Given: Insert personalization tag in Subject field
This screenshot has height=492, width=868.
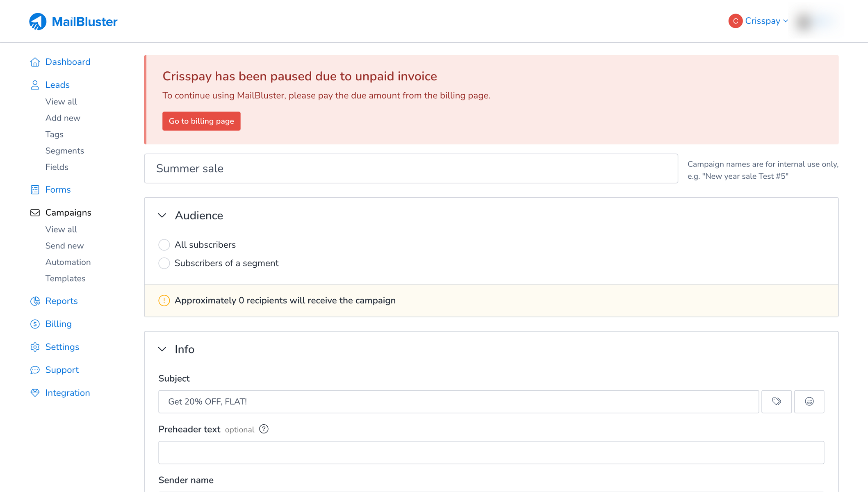Looking at the screenshot, I should [776, 401].
